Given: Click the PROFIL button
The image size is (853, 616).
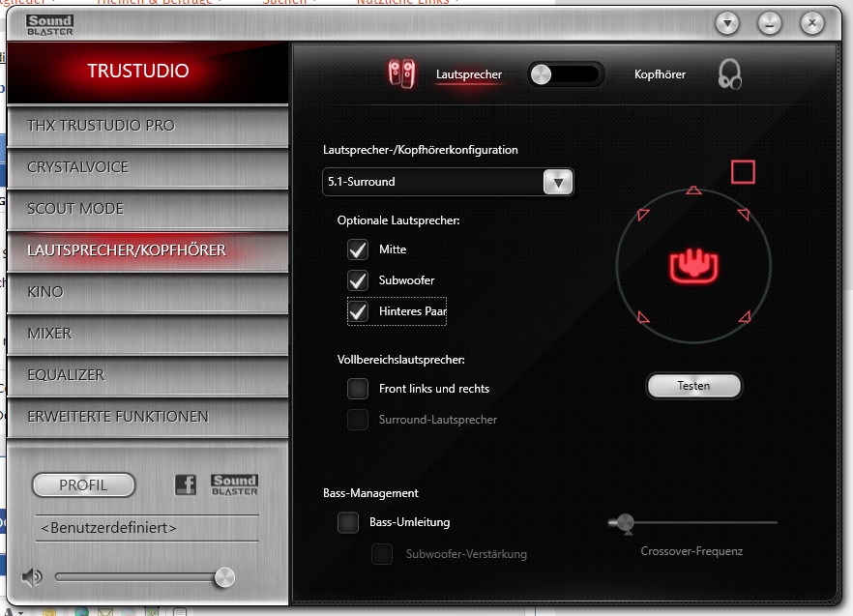Looking at the screenshot, I should tap(83, 484).
